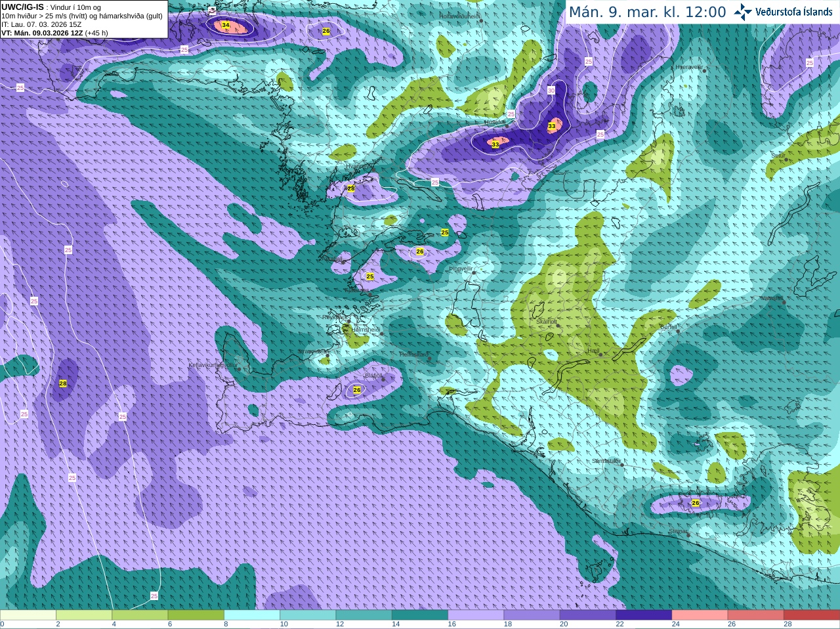The height and width of the screenshot is (629, 840).
Task: Click the Sámsstaðir station label
Action: tap(606, 461)
